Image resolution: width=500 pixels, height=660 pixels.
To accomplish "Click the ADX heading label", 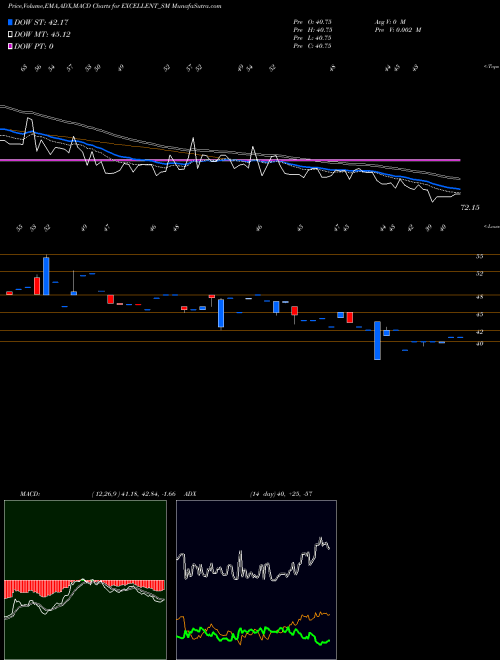I will tap(191, 494).
